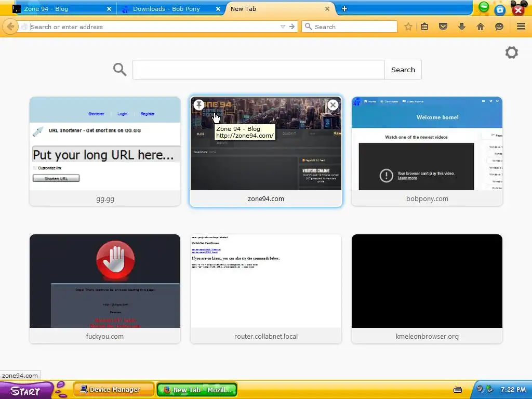
Task: Open the Start menu
Action: (26, 391)
